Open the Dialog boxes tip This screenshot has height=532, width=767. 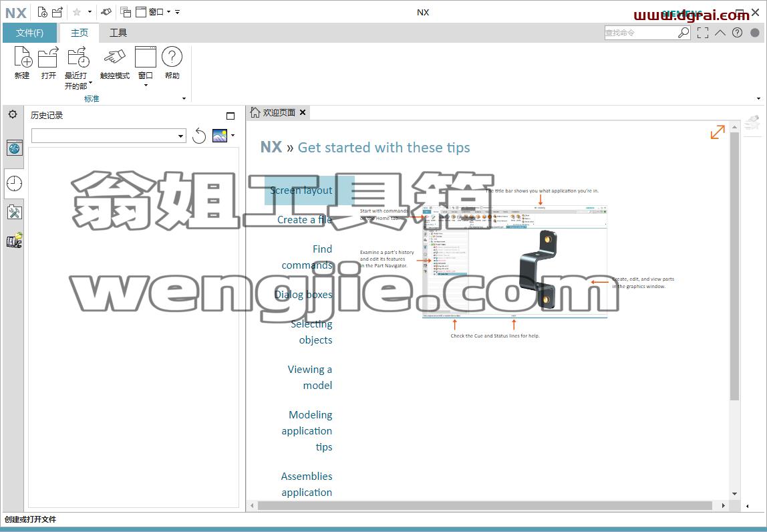[x=303, y=295]
